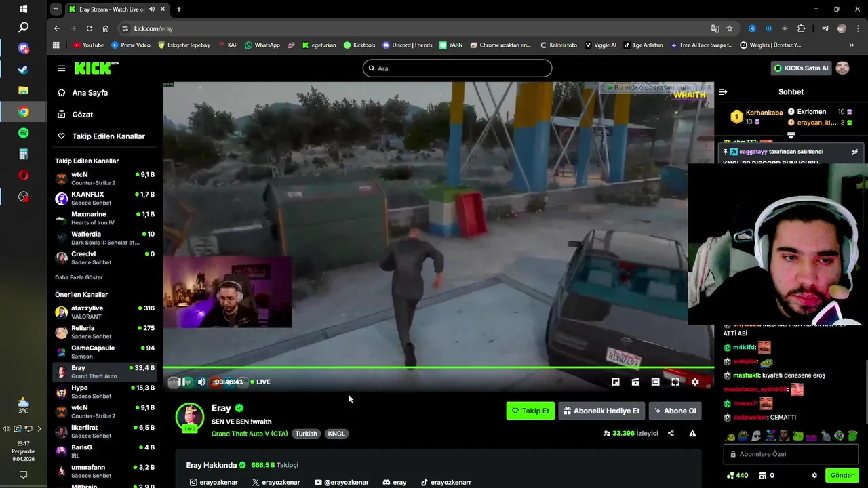Click Eray streamer avatar
This screenshot has width=868, height=488.
190,418
